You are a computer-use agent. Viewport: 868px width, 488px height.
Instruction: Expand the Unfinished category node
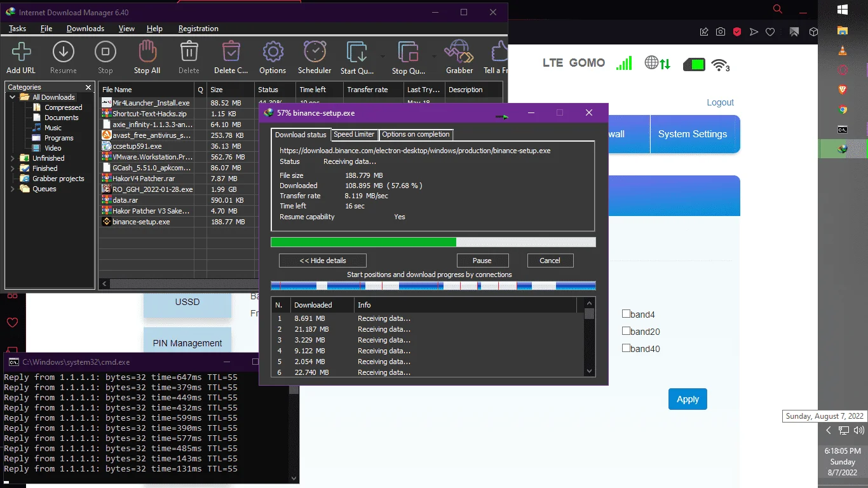(x=13, y=158)
